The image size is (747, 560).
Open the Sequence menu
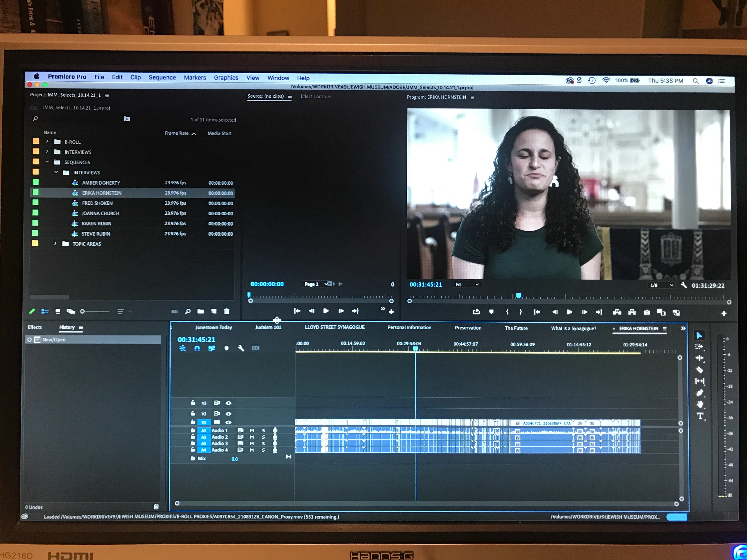tap(162, 77)
